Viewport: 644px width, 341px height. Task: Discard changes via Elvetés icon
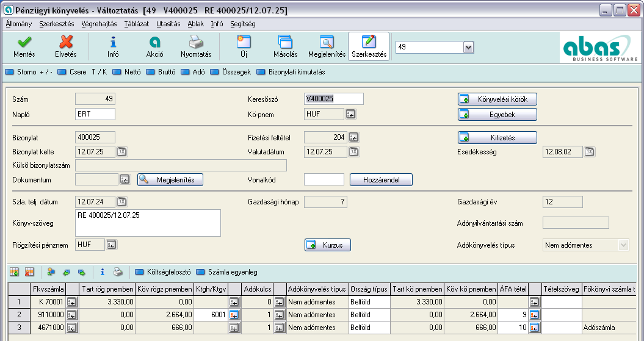[x=66, y=42]
